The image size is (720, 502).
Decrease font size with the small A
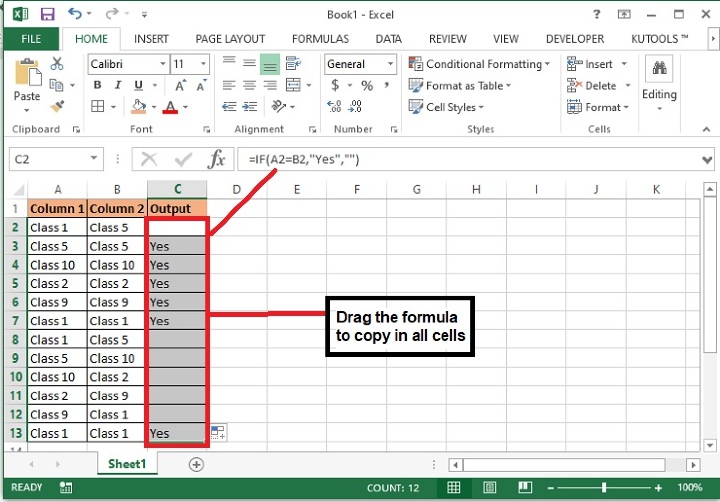(x=201, y=85)
